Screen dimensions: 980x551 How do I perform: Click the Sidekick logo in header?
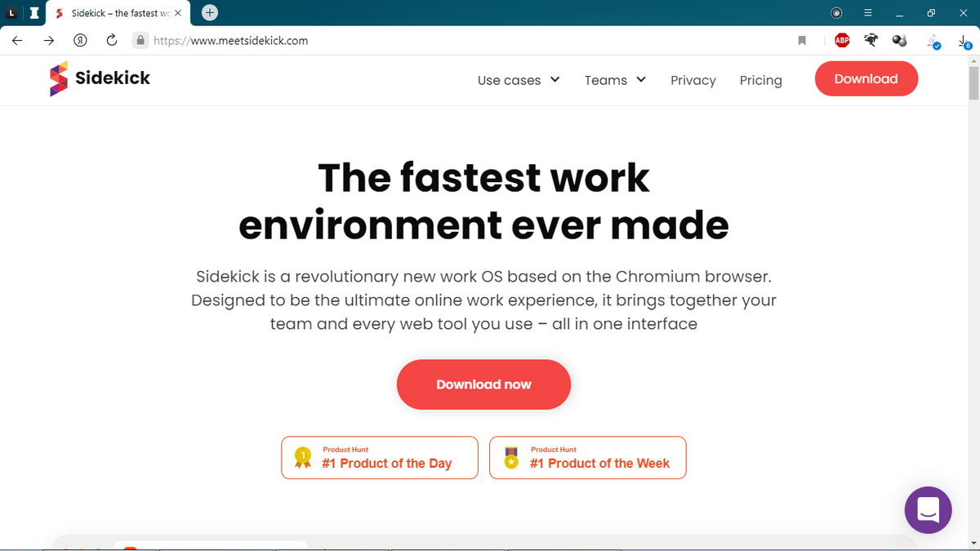point(100,79)
